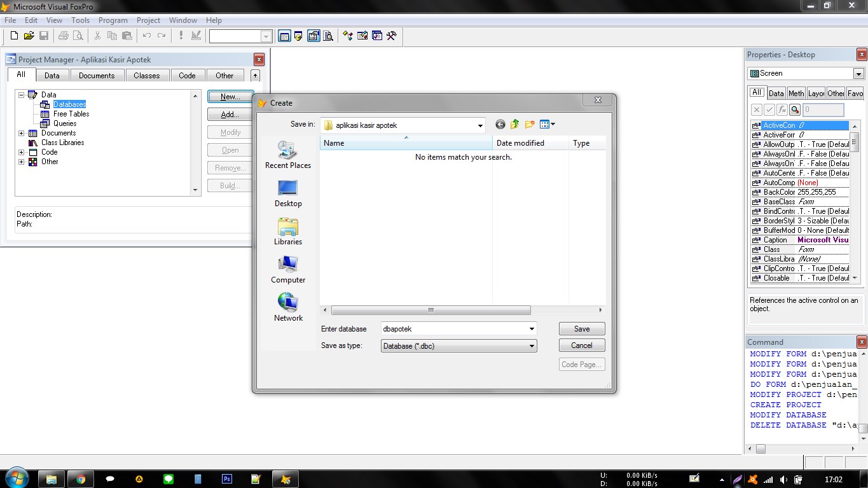Screen dimensions: 868x488
Task: Click the Undo arrow toolbar icon
Action: tap(147, 36)
